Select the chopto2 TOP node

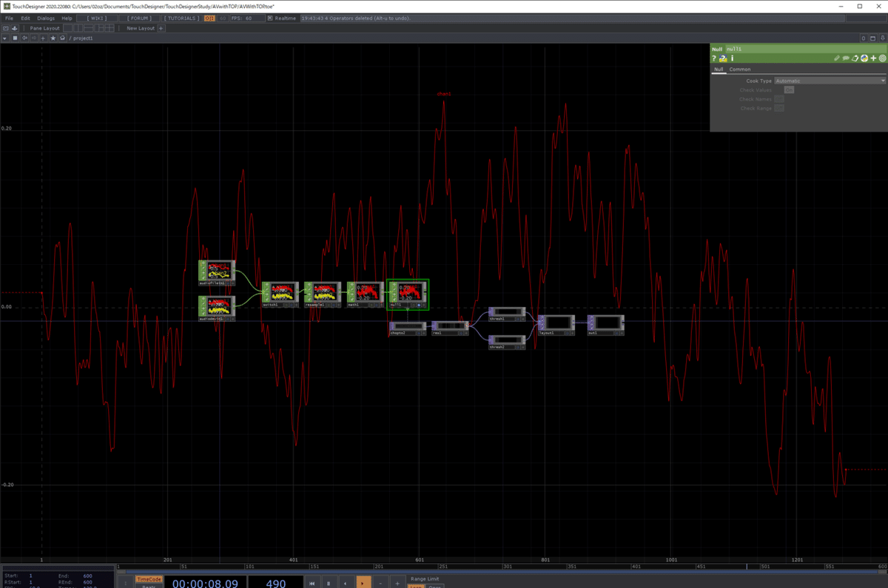[x=408, y=328]
